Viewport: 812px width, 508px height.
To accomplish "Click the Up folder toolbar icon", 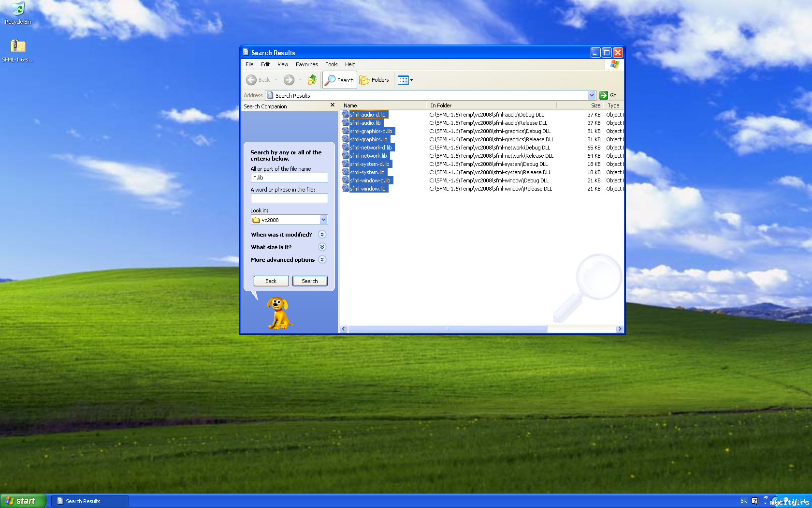I will 312,80.
